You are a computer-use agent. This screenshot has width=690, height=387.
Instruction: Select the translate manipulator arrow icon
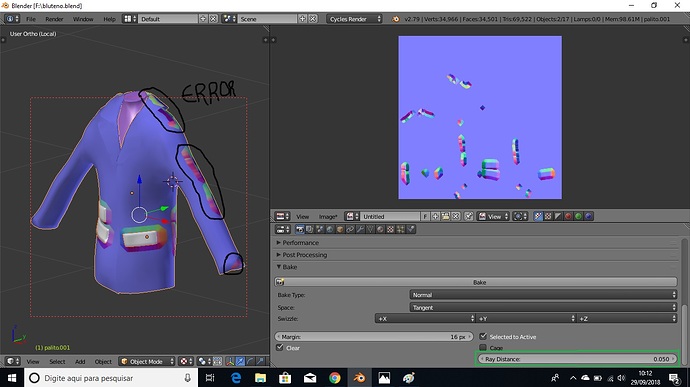click(240, 361)
